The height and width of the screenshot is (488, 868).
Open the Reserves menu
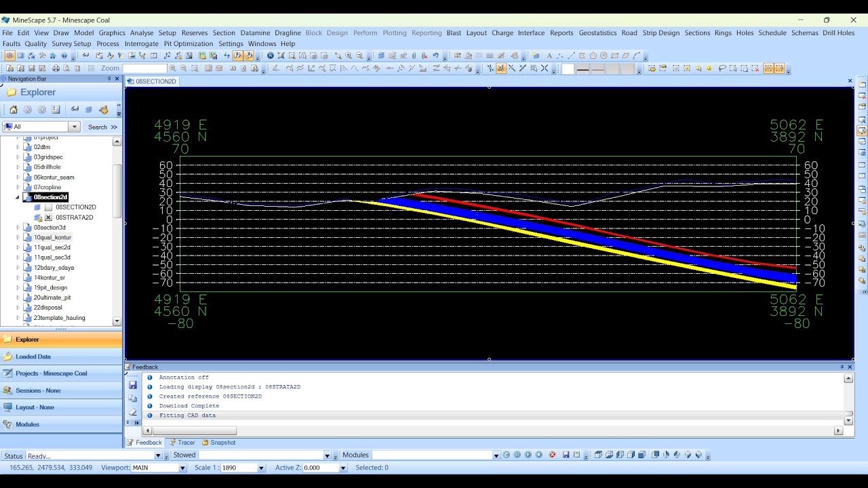coord(195,33)
